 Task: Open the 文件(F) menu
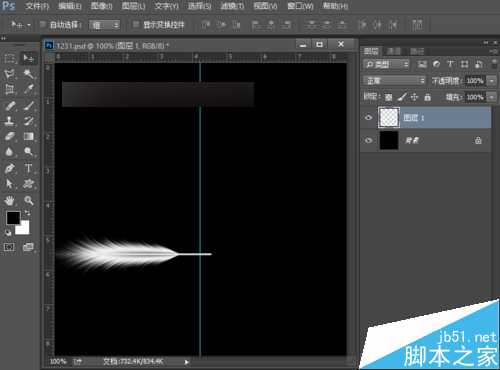pos(37,6)
